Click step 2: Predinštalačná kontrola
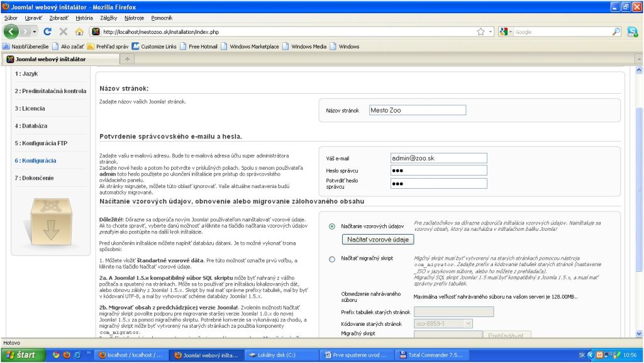Screen dimensions: 644x363 click(x=50, y=91)
